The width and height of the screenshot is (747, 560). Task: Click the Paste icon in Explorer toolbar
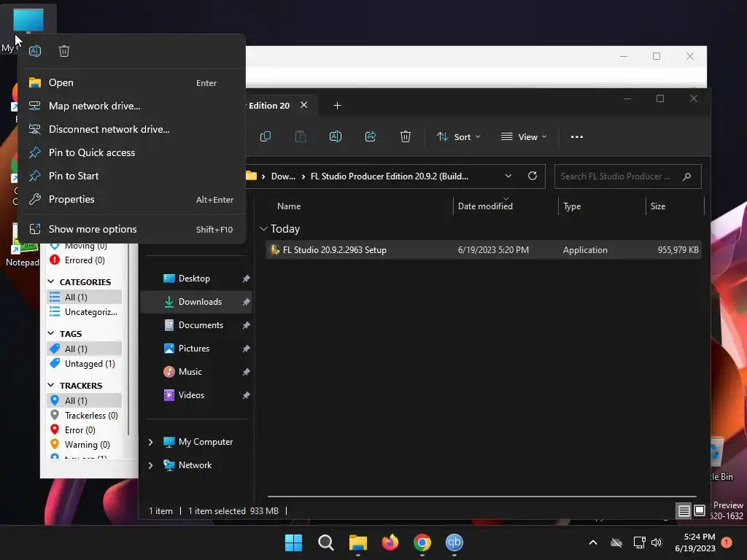(301, 136)
